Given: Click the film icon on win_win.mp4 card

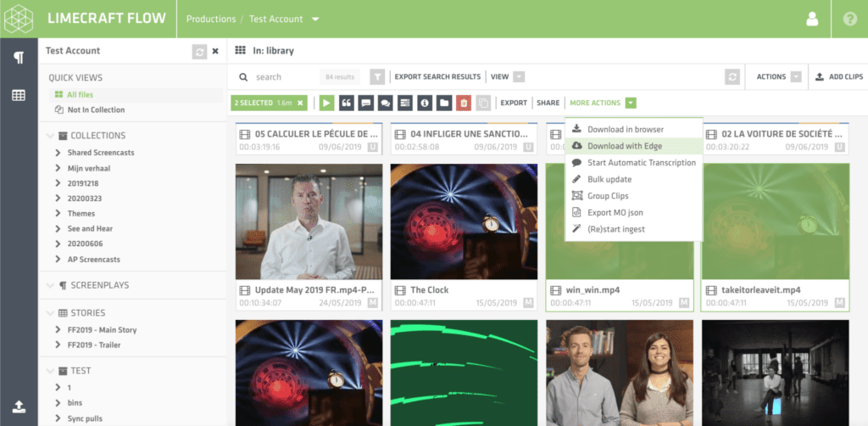Looking at the screenshot, I should (556, 289).
